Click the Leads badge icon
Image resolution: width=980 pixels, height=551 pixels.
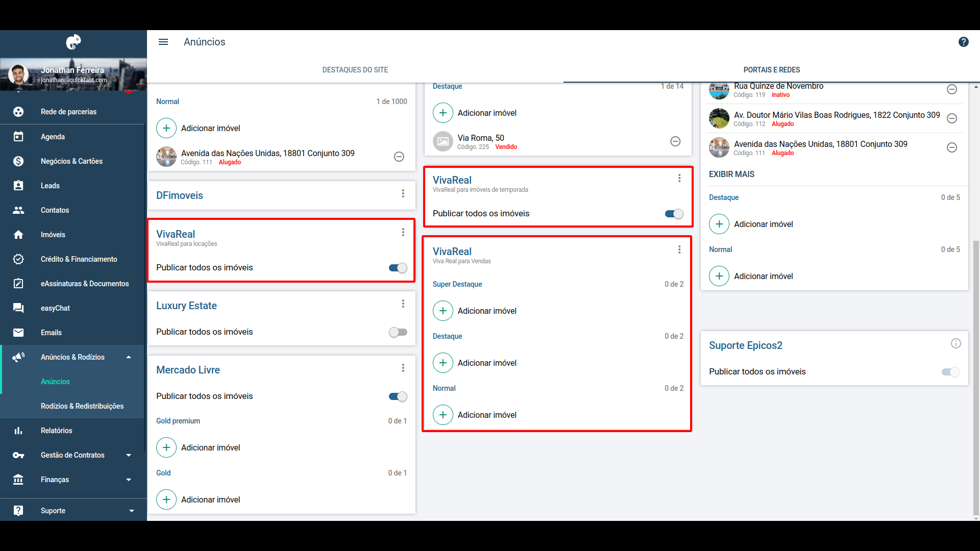(x=18, y=186)
